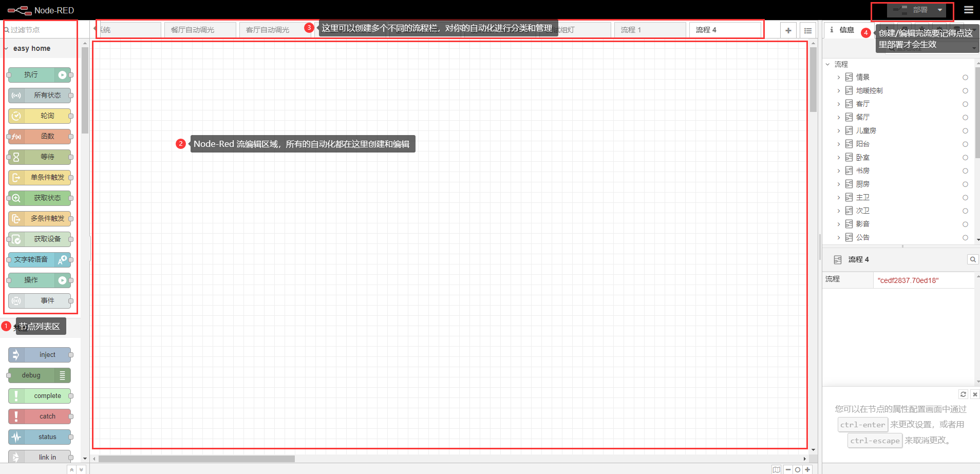Toggle status circle for 地暖控制 flow
Image resolution: width=980 pixels, height=474 pixels.
pos(965,91)
